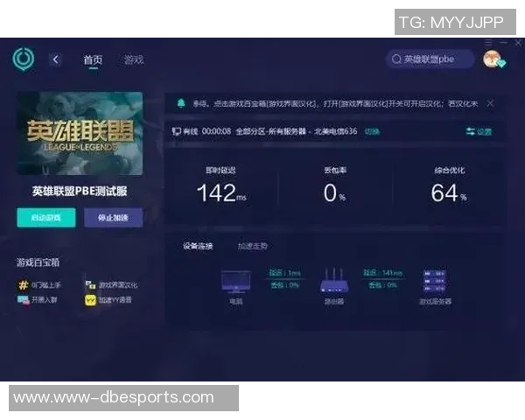The width and height of the screenshot is (525, 420).
Task: Click the 综合优化 label
Action: point(450,171)
